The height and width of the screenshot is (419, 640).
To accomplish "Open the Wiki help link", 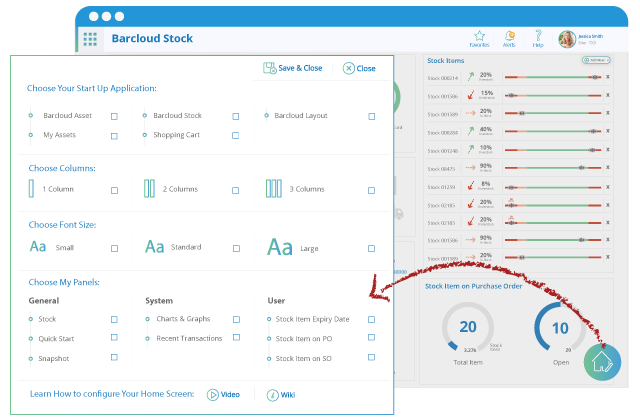I will 281,395.
